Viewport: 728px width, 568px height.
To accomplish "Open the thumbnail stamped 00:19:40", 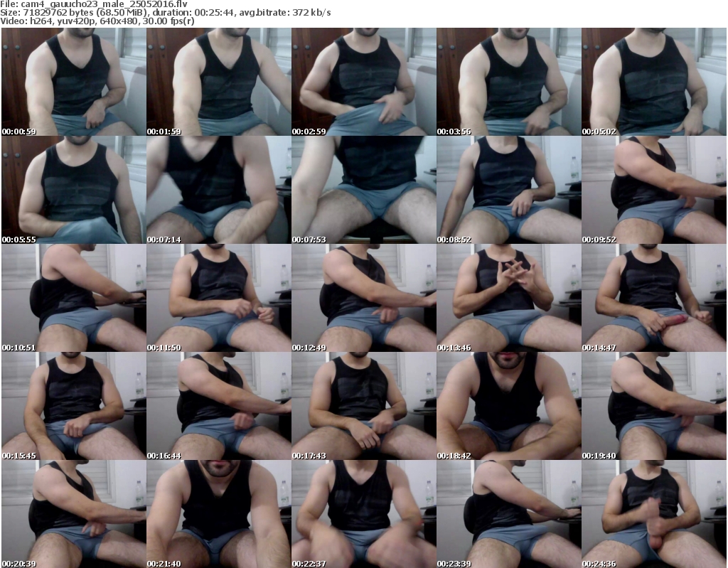I will (654, 406).
